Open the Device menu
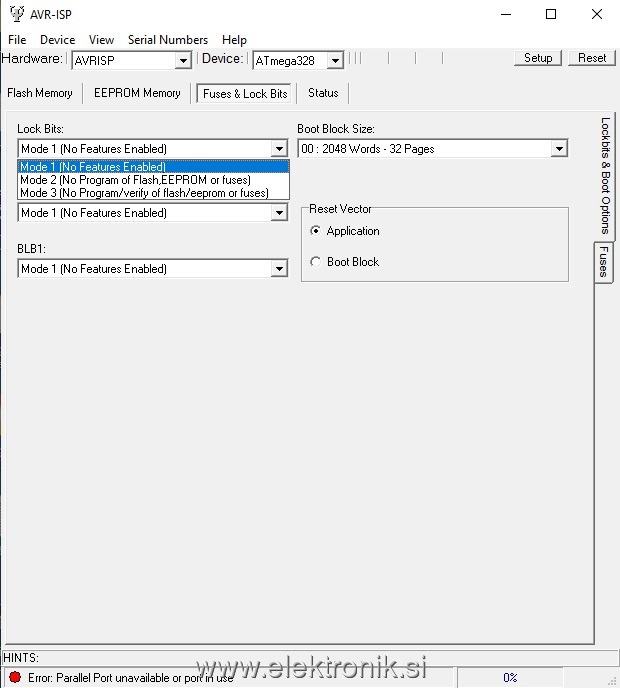The image size is (620, 688). (57, 40)
